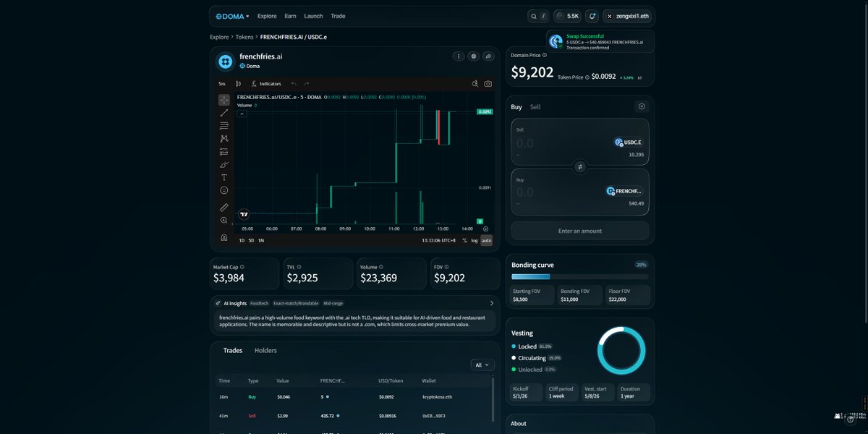The image size is (868, 434).
Task: Click the Enter an amount button
Action: click(x=580, y=231)
